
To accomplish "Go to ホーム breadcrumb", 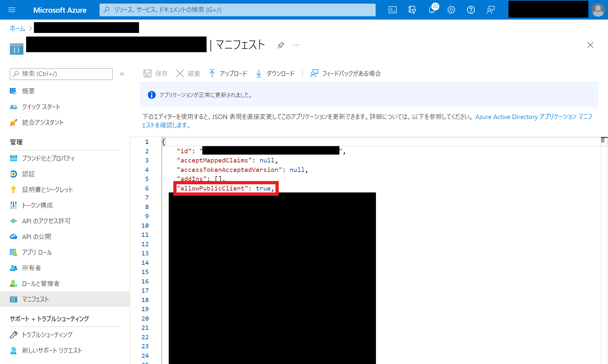I will pyautogui.click(x=17, y=28).
